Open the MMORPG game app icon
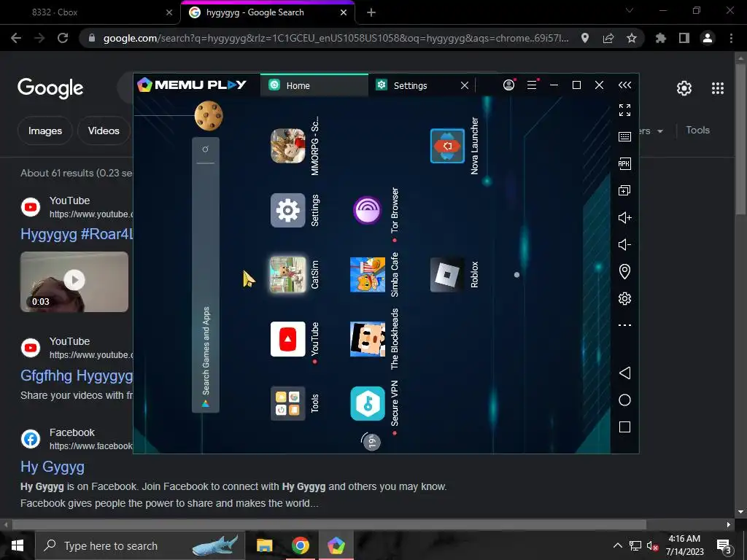 point(287,146)
